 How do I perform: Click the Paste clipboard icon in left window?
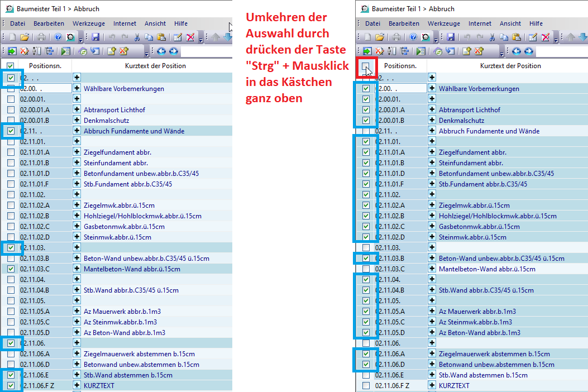point(161,37)
